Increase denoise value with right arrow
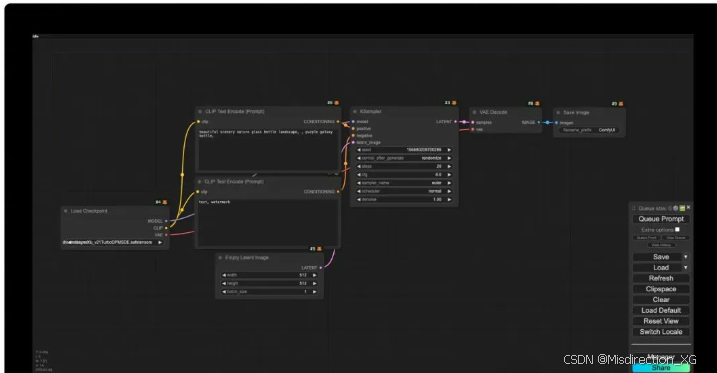The width and height of the screenshot is (717, 373). 449,199
